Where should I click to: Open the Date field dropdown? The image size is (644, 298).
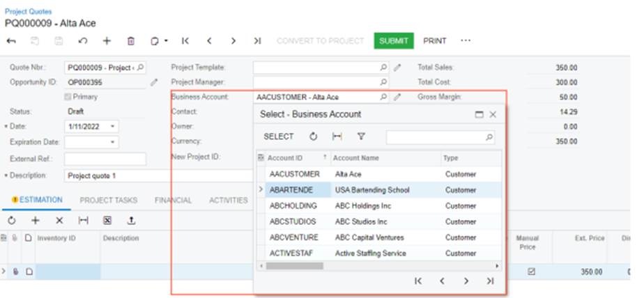click(113, 127)
